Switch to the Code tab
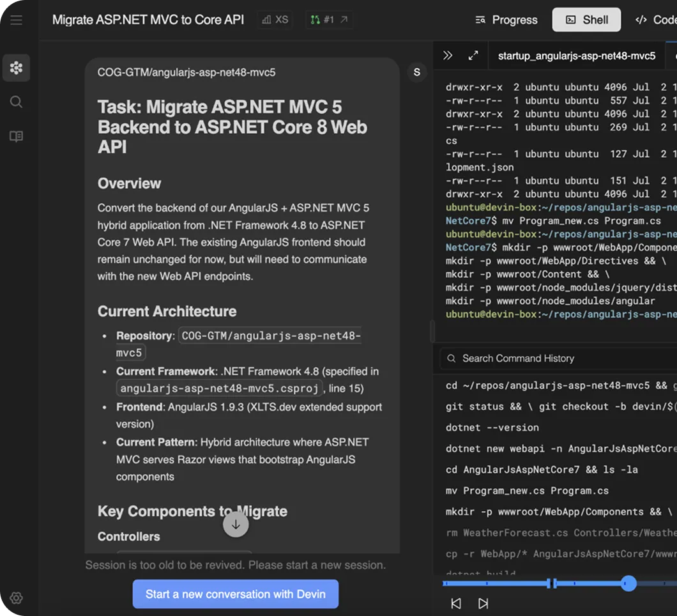 [655, 20]
